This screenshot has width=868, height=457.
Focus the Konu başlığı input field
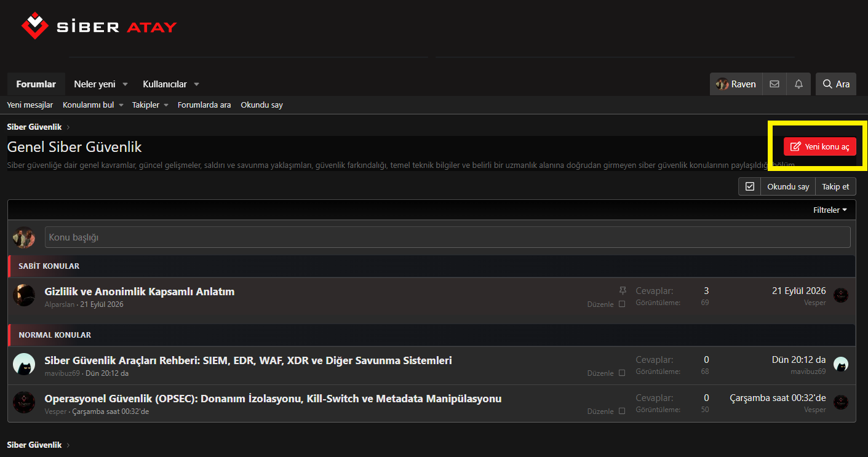[448, 237]
